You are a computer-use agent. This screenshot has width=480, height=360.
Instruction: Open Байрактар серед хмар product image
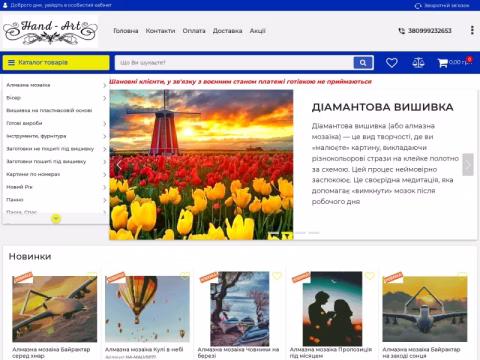(x=55, y=309)
